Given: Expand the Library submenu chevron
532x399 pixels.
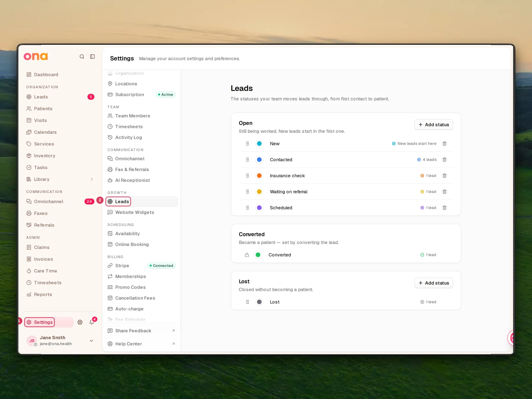Looking at the screenshot, I should [92, 179].
